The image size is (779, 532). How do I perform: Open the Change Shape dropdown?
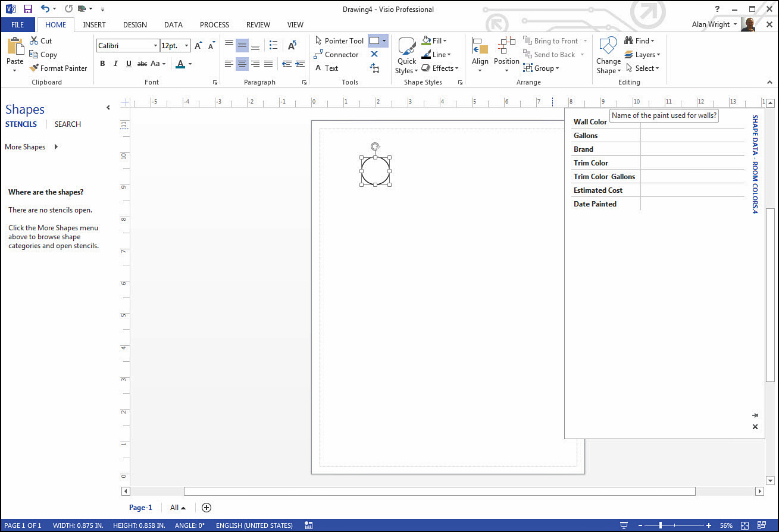click(x=608, y=55)
